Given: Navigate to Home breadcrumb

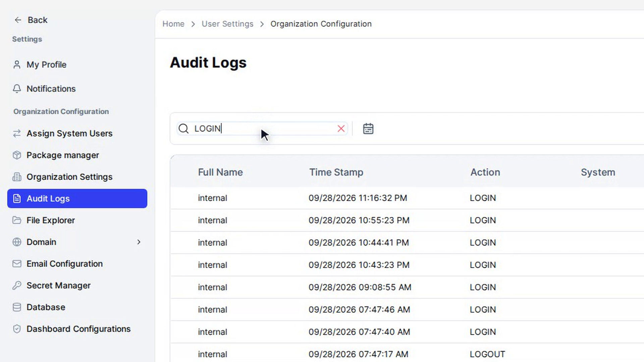Looking at the screenshot, I should pos(173,24).
